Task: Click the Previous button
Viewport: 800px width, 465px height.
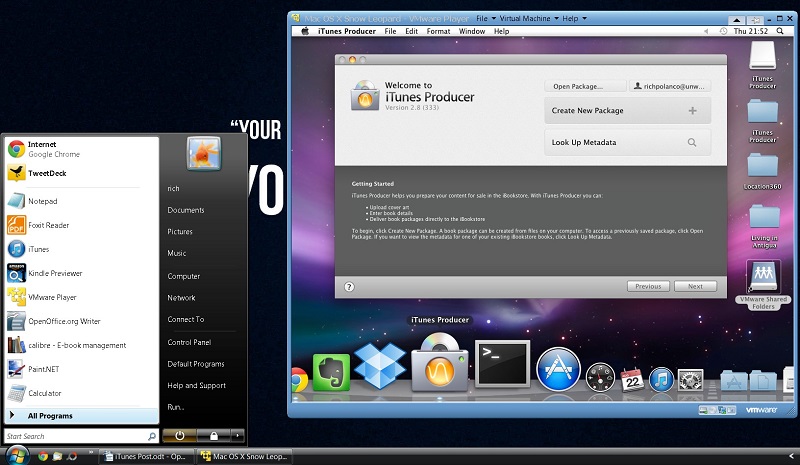Action: tap(648, 286)
